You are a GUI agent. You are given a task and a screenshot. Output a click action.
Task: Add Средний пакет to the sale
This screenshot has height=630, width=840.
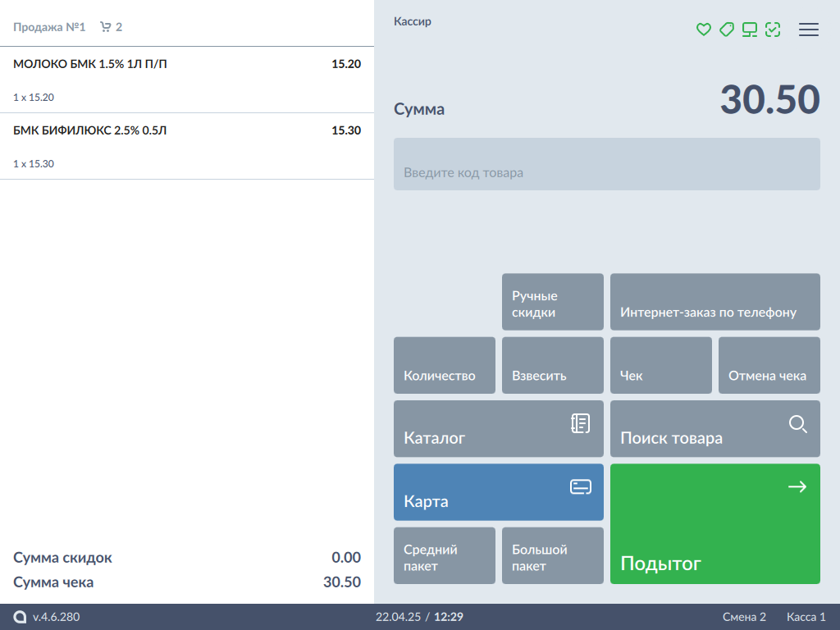point(444,555)
